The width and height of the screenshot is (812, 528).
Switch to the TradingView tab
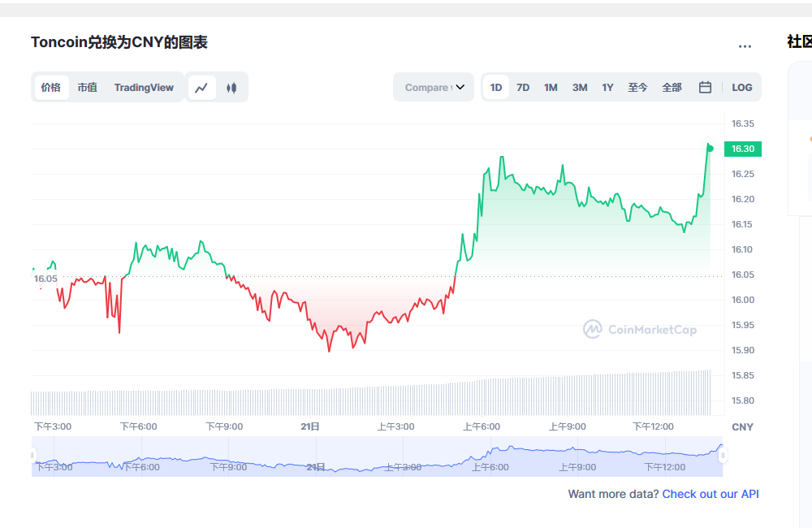tap(144, 88)
